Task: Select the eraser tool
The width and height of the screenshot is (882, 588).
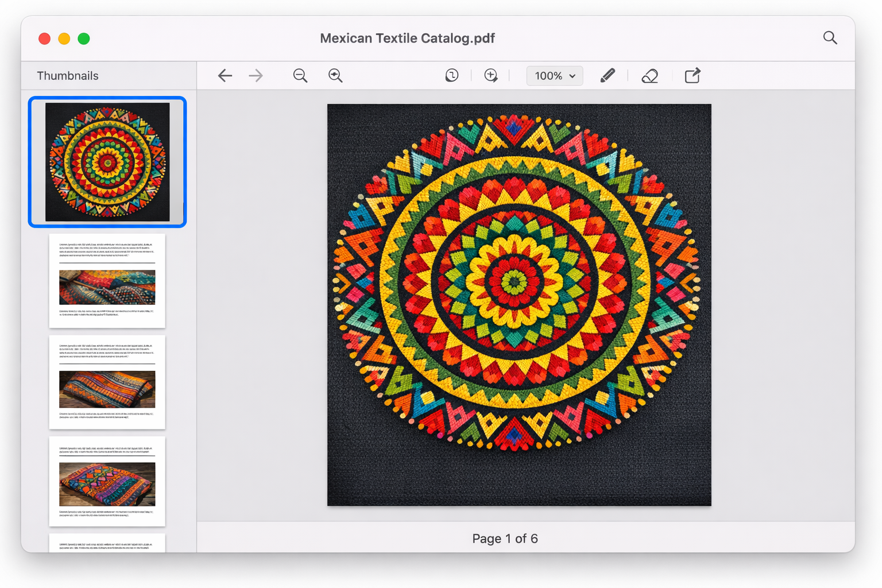Action: point(649,76)
